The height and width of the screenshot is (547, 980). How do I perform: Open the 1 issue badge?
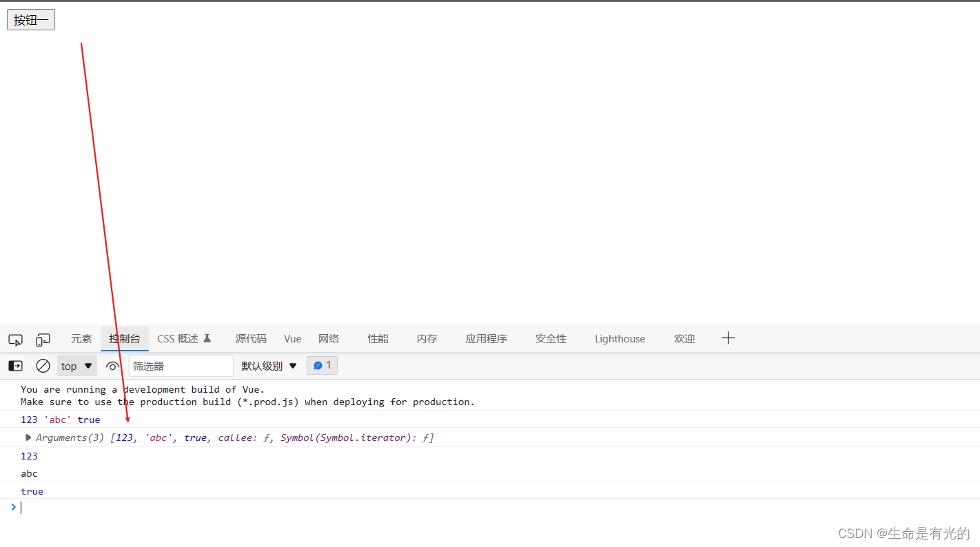(322, 365)
